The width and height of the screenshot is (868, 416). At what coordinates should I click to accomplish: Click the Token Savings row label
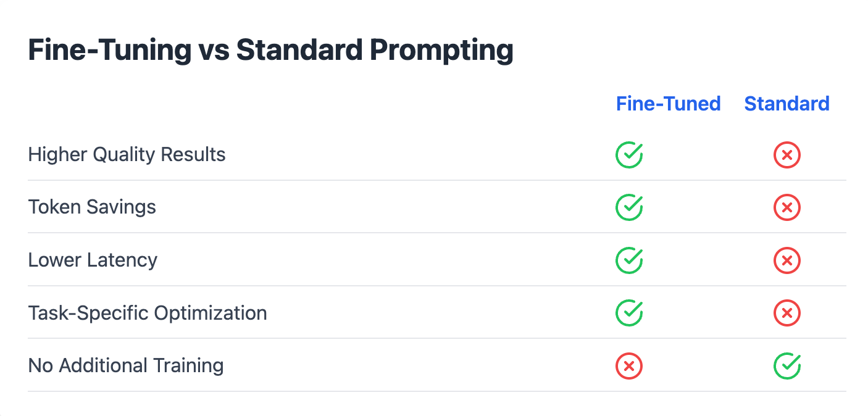[92, 207]
